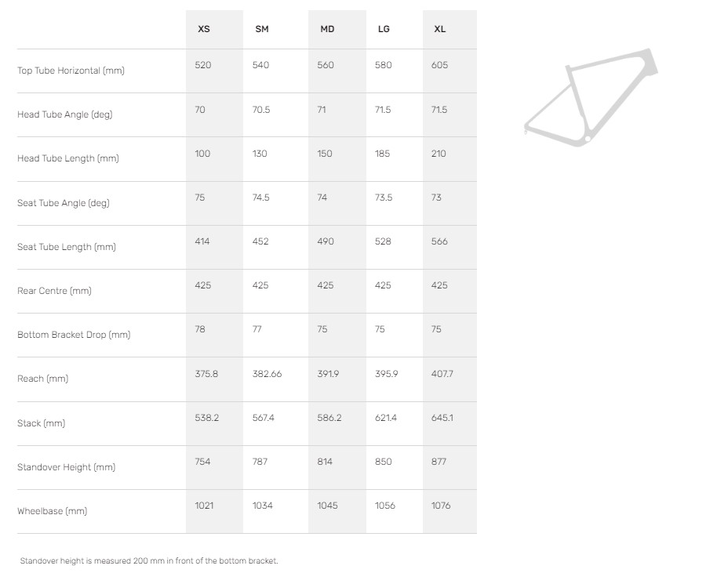
Task: Click the 1076 wheelbase value for XL
Action: [x=441, y=506]
